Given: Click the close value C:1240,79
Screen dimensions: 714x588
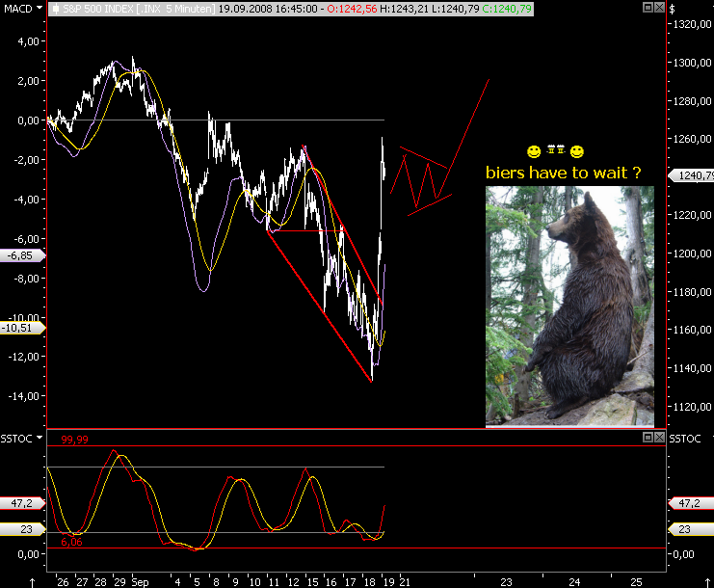Looking at the screenshot, I should click(507, 9).
